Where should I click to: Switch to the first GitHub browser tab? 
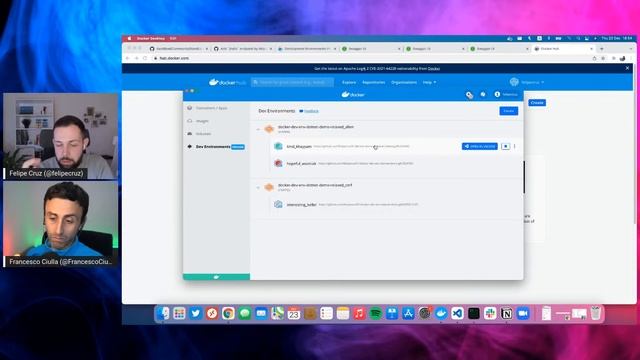pyautogui.click(x=178, y=49)
